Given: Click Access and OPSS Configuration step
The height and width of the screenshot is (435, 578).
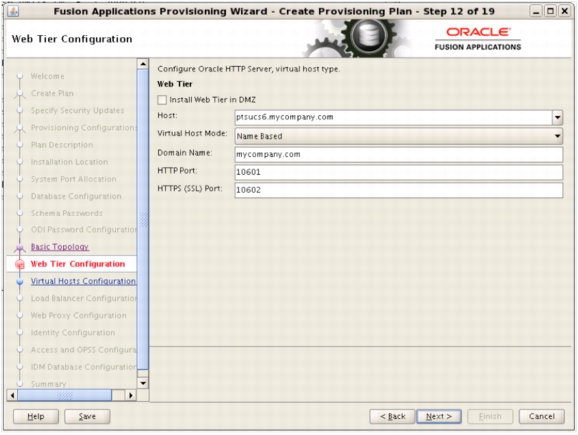Looking at the screenshot, I should point(83,350).
